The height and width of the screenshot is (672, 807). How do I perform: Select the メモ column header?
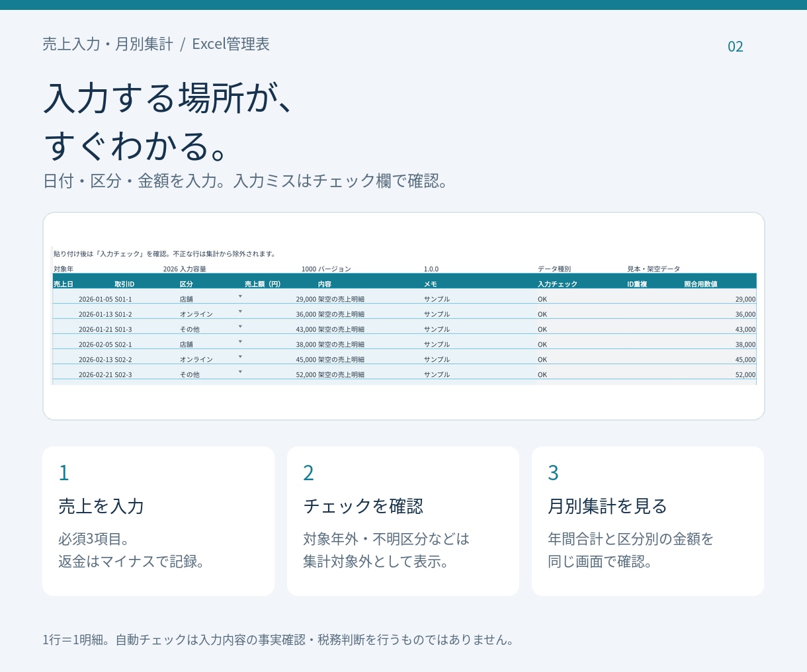[431, 284]
